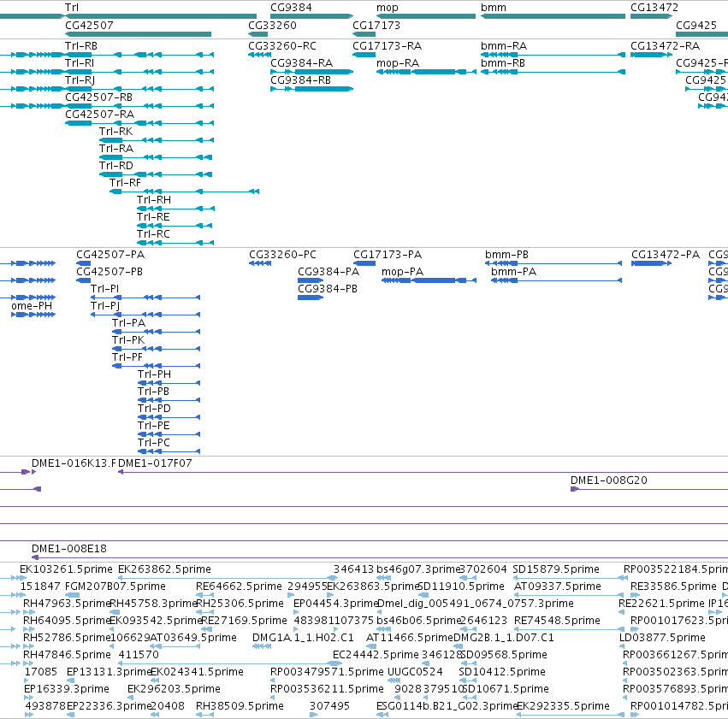Select the CG9384 gene label

tap(291, 8)
